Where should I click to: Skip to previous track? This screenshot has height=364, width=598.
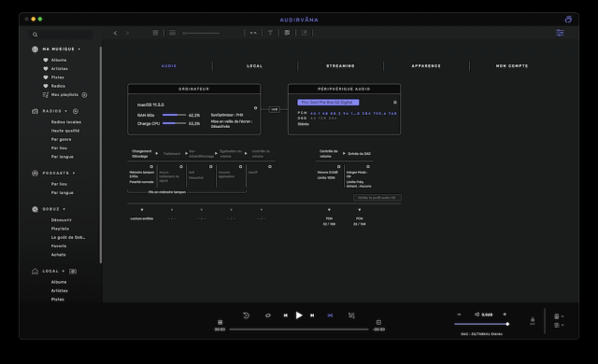(x=285, y=315)
